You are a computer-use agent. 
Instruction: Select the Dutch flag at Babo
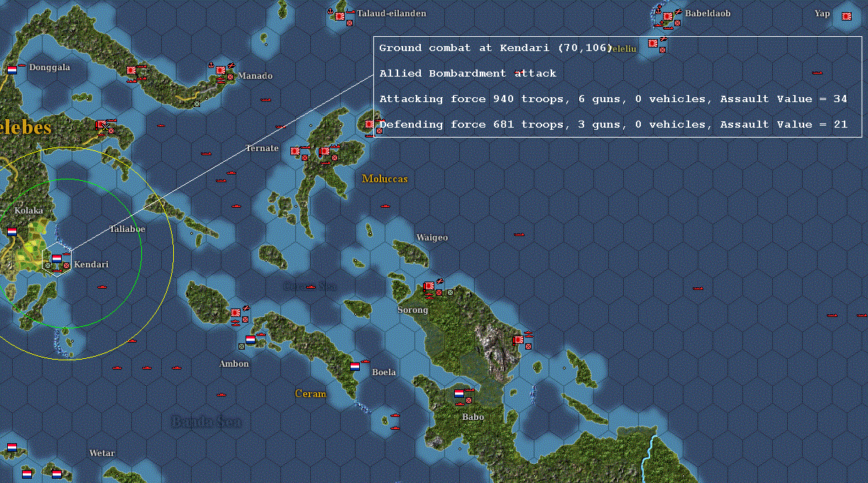459,393
